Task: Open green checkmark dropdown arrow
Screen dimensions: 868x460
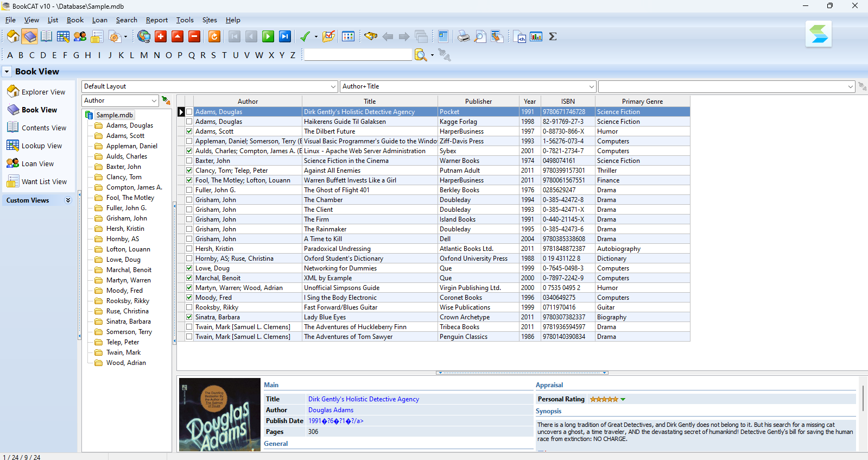Action: pos(316,37)
